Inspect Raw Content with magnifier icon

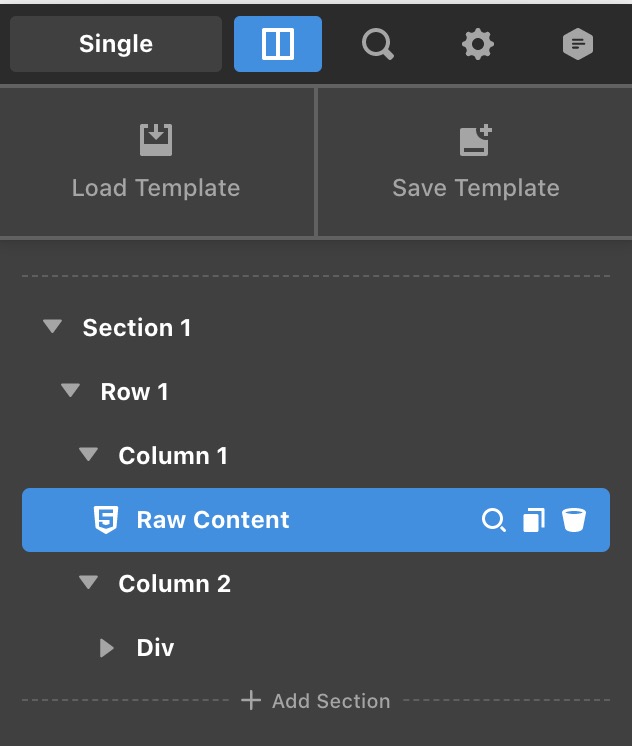[x=494, y=520]
